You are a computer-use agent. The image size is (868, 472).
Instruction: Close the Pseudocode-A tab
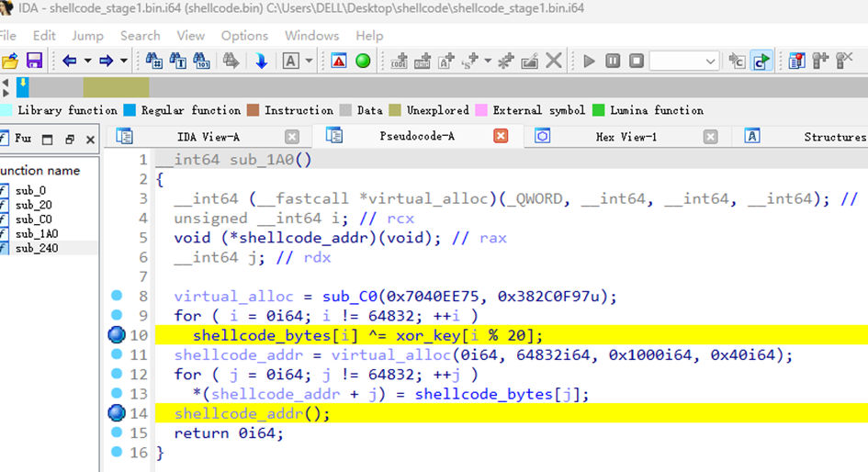tap(501, 136)
